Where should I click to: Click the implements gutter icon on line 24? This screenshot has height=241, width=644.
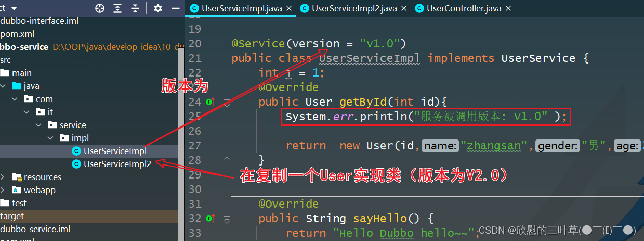coord(210,102)
